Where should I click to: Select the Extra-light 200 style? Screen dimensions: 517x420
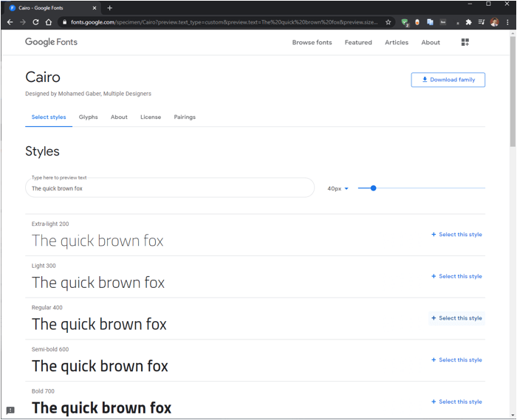coord(456,234)
